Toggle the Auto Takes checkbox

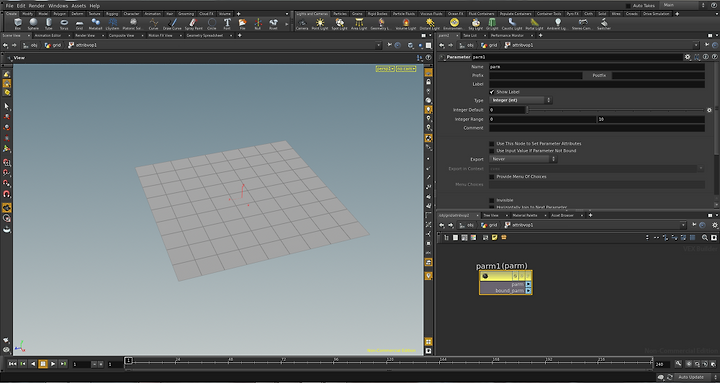click(628, 6)
